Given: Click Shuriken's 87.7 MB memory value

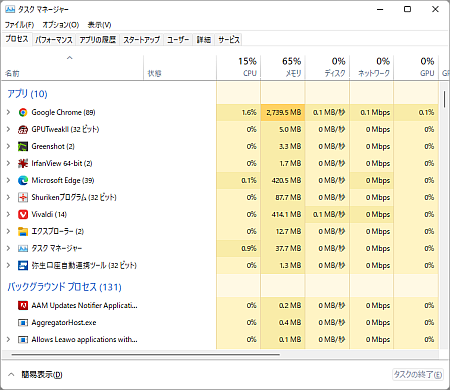Looking at the screenshot, I should pyautogui.click(x=288, y=197).
